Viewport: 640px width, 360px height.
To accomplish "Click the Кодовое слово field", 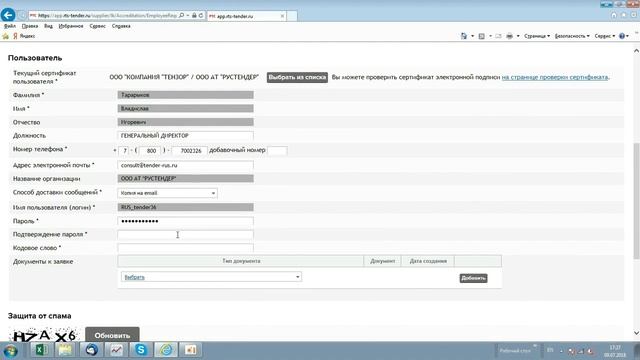I will 185,248.
